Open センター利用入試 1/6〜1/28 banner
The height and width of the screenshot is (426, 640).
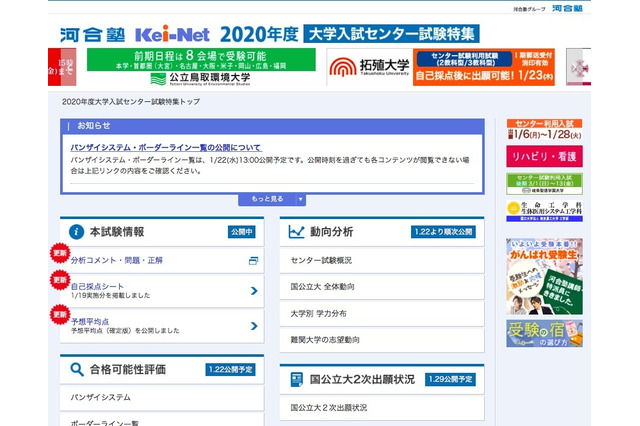pyautogui.click(x=544, y=130)
